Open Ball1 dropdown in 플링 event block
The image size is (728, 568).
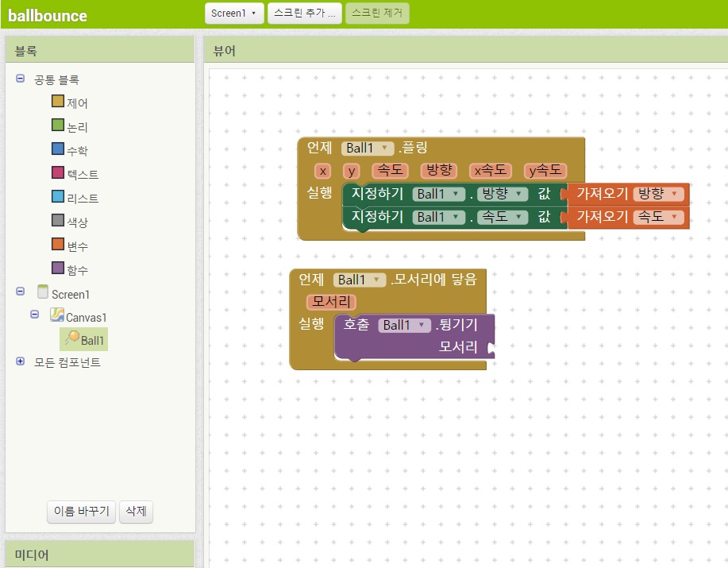pyautogui.click(x=368, y=148)
